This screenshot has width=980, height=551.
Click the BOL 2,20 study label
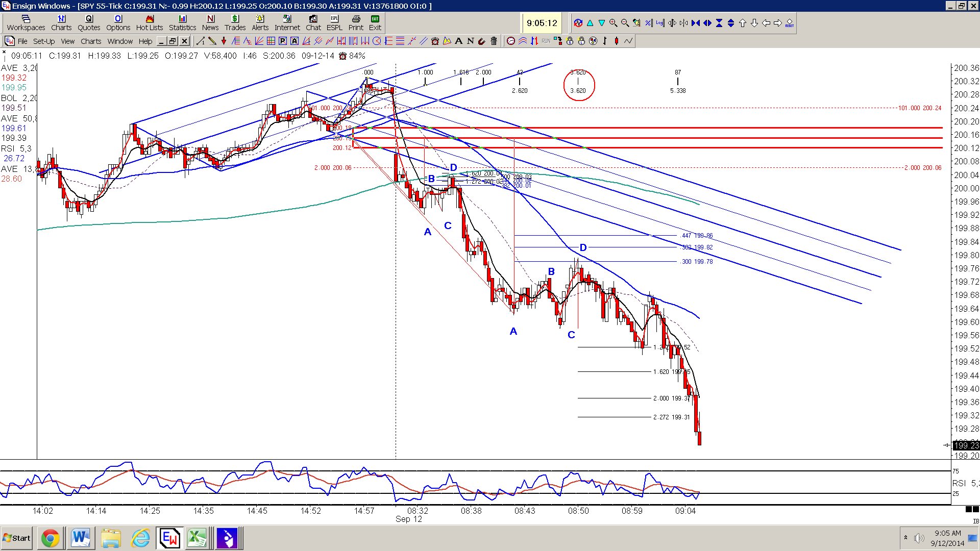pos(18,98)
